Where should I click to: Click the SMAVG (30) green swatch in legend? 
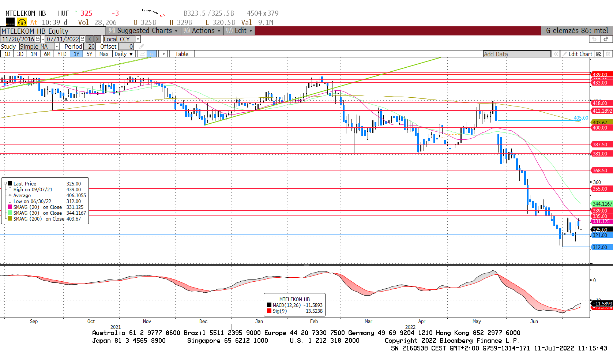(10, 213)
